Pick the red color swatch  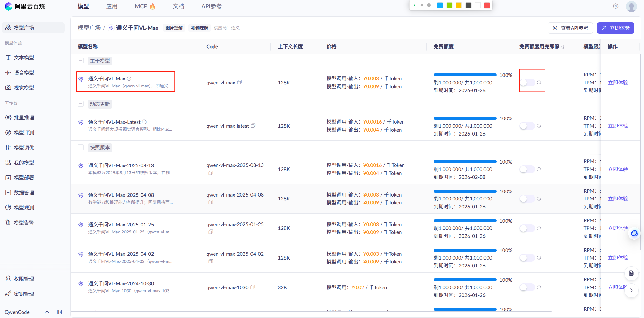pyautogui.click(x=487, y=5)
